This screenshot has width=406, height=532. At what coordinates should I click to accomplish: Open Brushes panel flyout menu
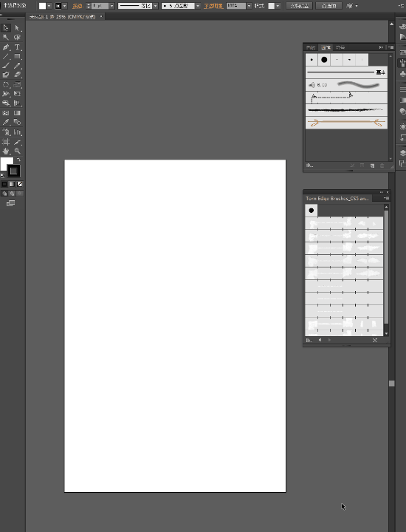point(390,47)
